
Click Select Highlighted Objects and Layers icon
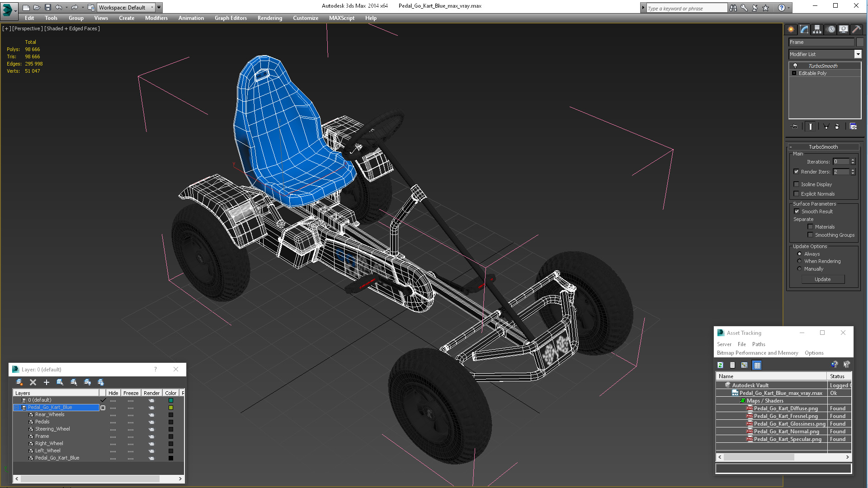pos(60,382)
